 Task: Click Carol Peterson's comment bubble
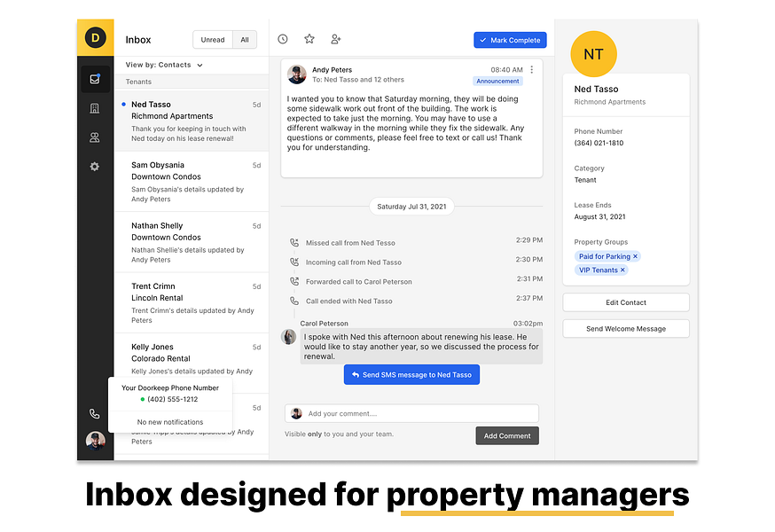point(421,347)
